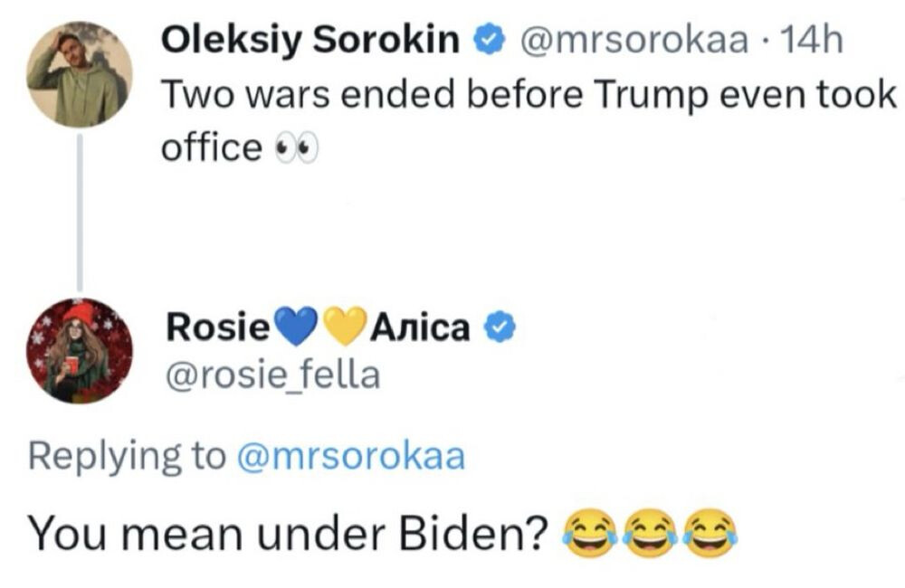
Task: Click the Rosie display name
Action: [217, 329]
